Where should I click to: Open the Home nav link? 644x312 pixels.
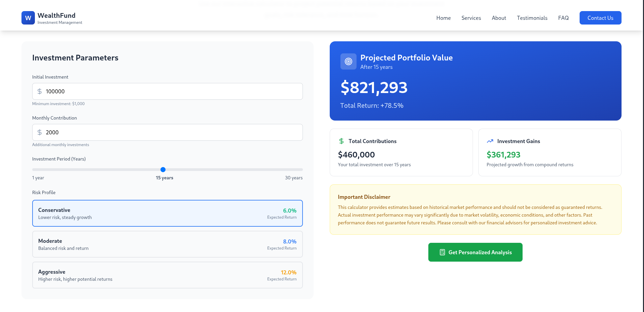[443, 18]
